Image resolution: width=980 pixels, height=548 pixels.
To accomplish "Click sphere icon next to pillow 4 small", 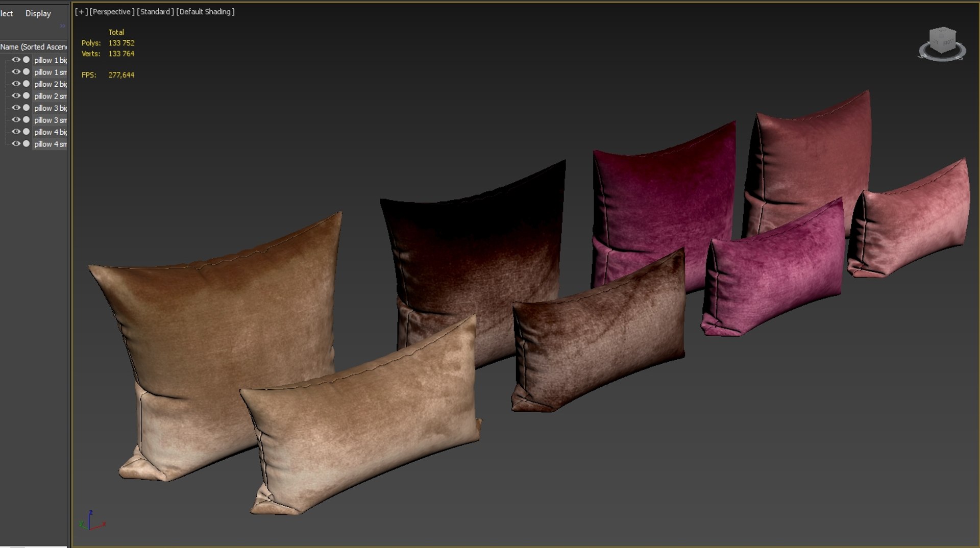I will (26, 144).
